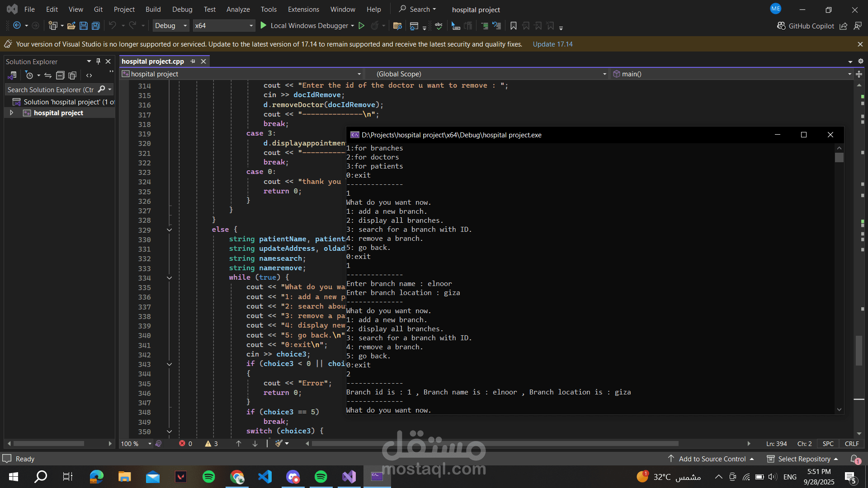868x488 pixels.
Task: Click the Send Feedback person icon
Action: pyautogui.click(x=858, y=26)
